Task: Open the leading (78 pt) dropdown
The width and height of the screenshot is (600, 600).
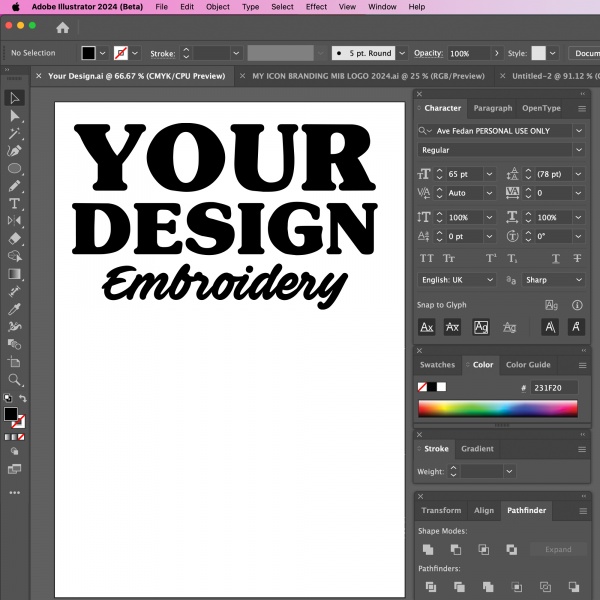Action: point(578,174)
